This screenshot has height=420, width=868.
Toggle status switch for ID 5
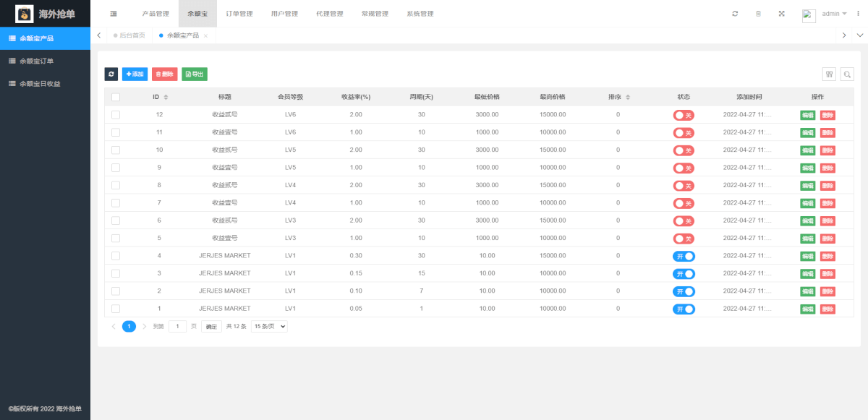click(x=684, y=239)
